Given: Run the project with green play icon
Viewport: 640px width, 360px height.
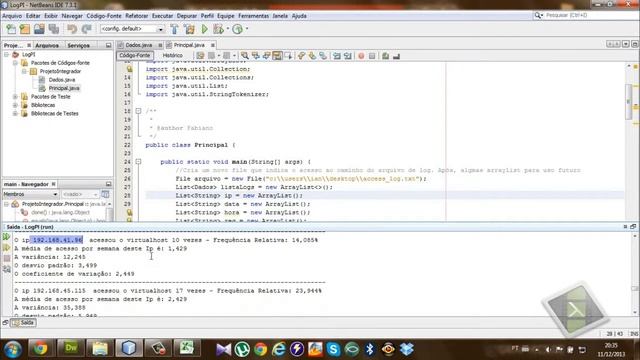Looking at the screenshot, I should pos(205,29).
